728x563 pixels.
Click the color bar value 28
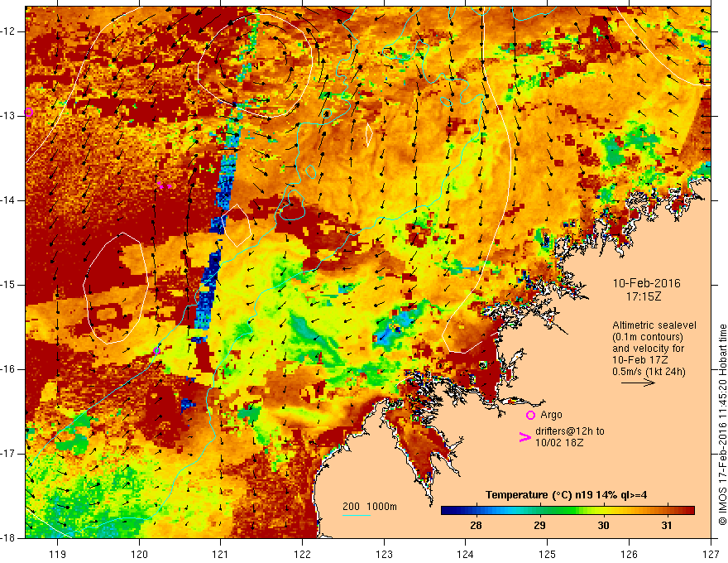click(476, 526)
